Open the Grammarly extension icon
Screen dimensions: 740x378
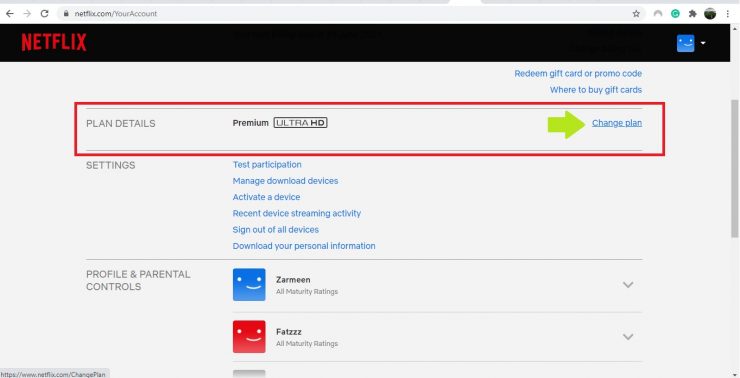tap(675, 14)
